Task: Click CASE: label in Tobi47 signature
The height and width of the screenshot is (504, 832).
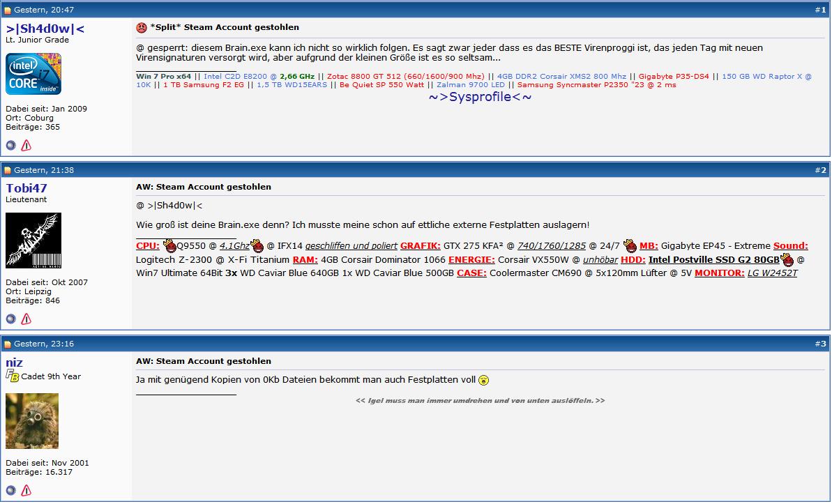Action: (471, 273)
